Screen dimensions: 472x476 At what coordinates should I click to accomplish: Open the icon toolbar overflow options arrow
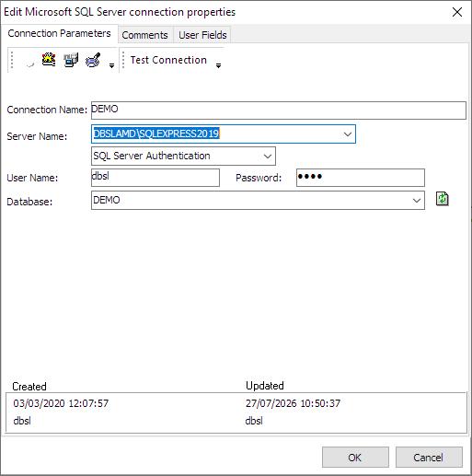pos(111,65)
